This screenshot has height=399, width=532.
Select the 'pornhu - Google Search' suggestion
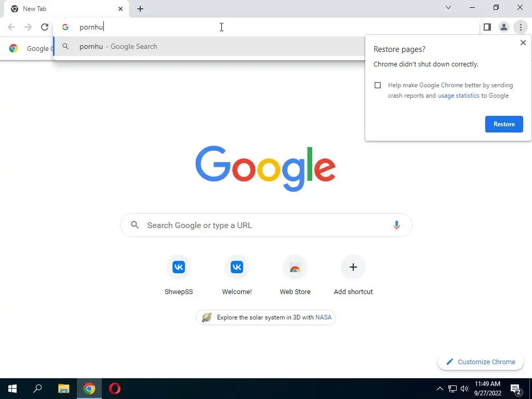pyautogui.click(x=209, y=46)
